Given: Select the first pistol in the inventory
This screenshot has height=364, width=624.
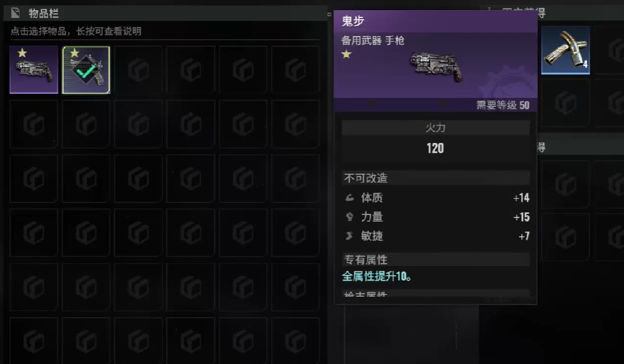Looking at the screenshot, I should click(x=34, y=70).
